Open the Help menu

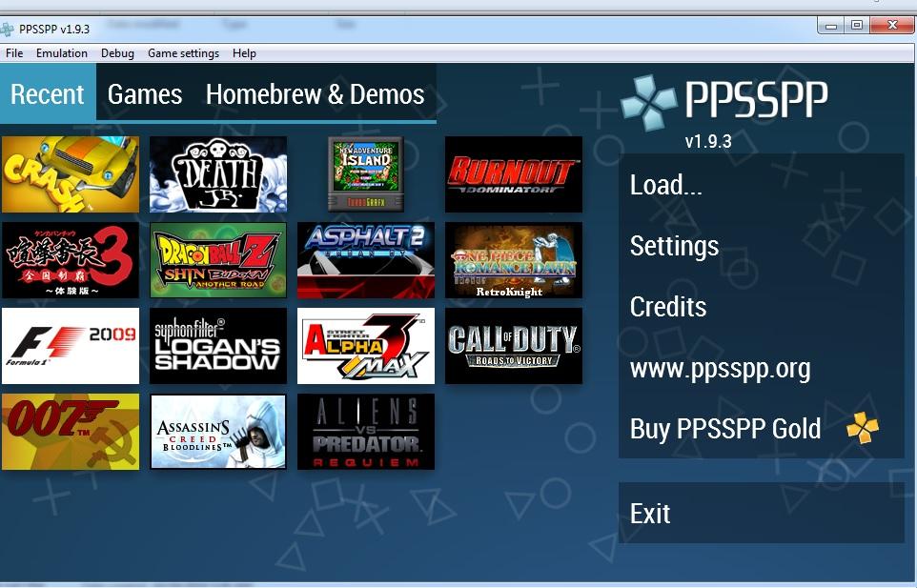[x=244, y=53]
